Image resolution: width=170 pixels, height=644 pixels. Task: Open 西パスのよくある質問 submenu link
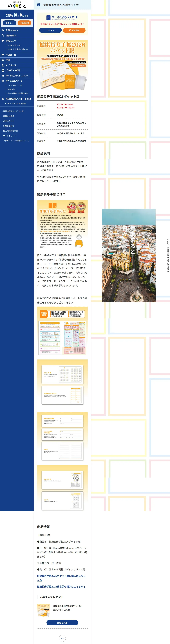tap(16, 103)
